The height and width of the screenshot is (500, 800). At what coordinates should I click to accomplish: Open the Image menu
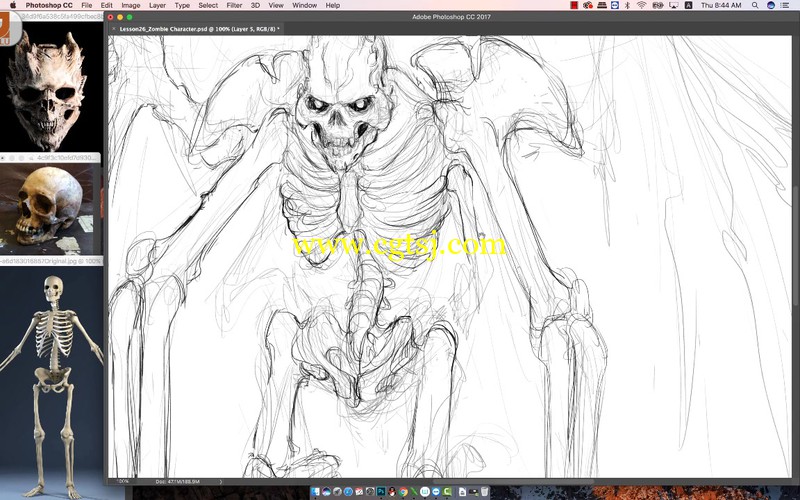pyautogui.click(x=131, y=5)
